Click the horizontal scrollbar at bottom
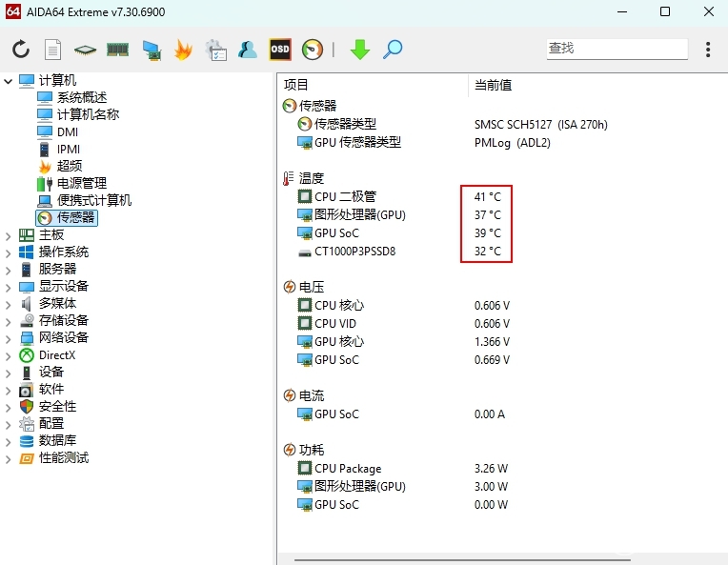This screenshot has height=565, width=728. 462,560
